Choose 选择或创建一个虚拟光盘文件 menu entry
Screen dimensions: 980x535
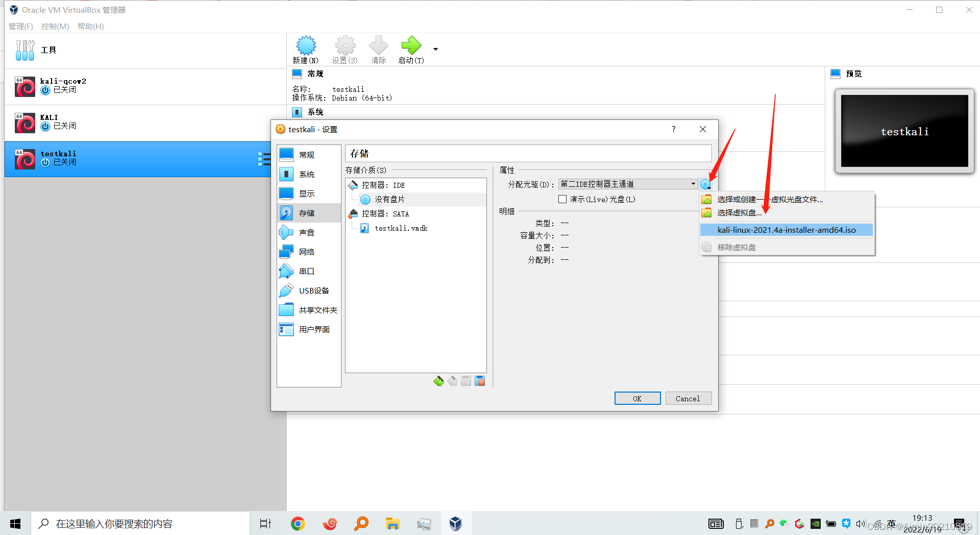point(787,199)
